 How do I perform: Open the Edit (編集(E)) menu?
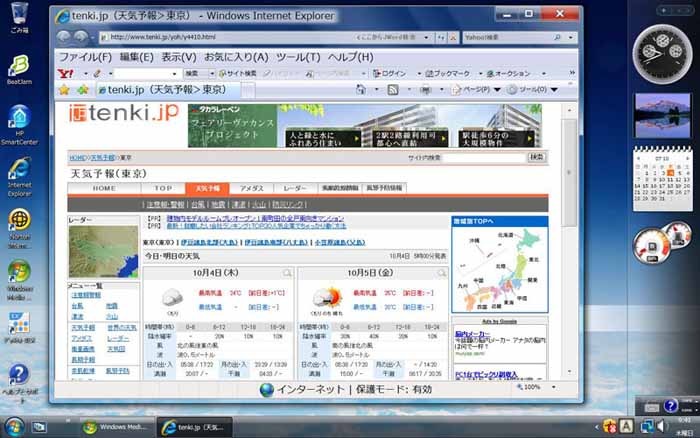137,57
